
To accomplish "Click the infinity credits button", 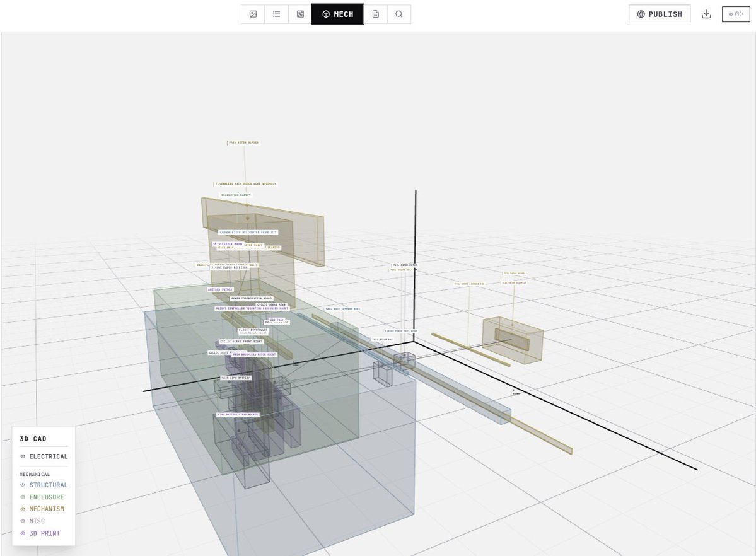I will [736, 14].
